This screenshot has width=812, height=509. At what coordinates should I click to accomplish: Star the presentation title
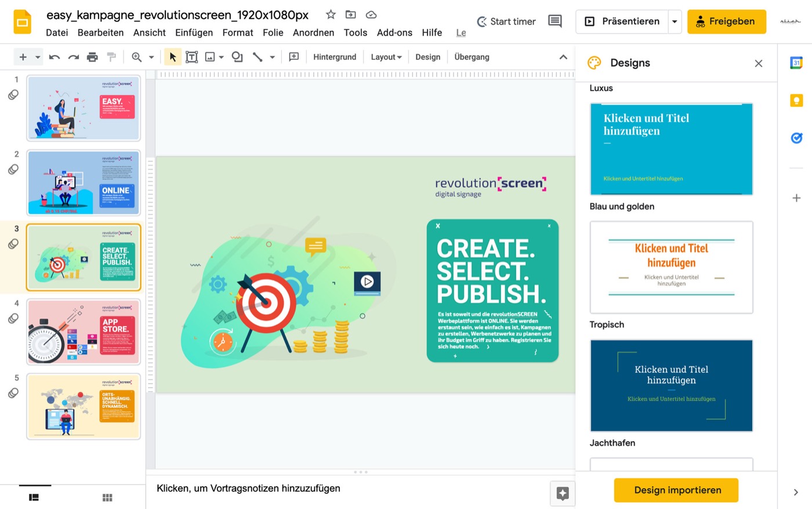(331, 15)
